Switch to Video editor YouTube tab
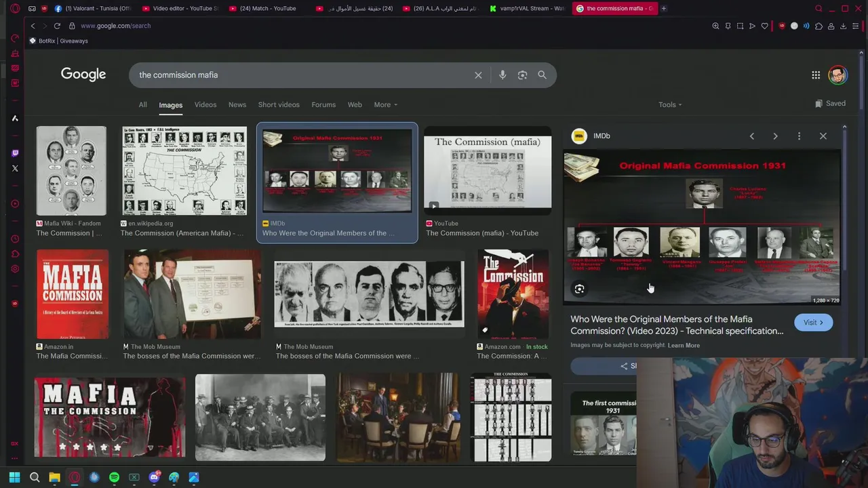The width and height of the screenshot is (868, 488). point(180,8)
